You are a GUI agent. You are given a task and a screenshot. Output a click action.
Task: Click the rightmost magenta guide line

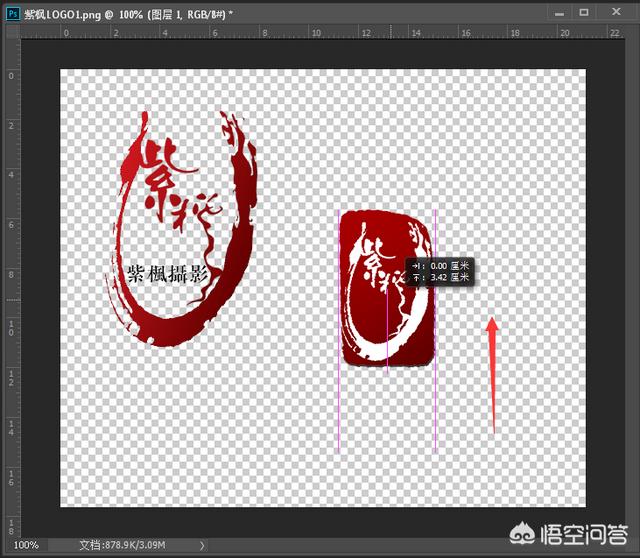point(435,400)
